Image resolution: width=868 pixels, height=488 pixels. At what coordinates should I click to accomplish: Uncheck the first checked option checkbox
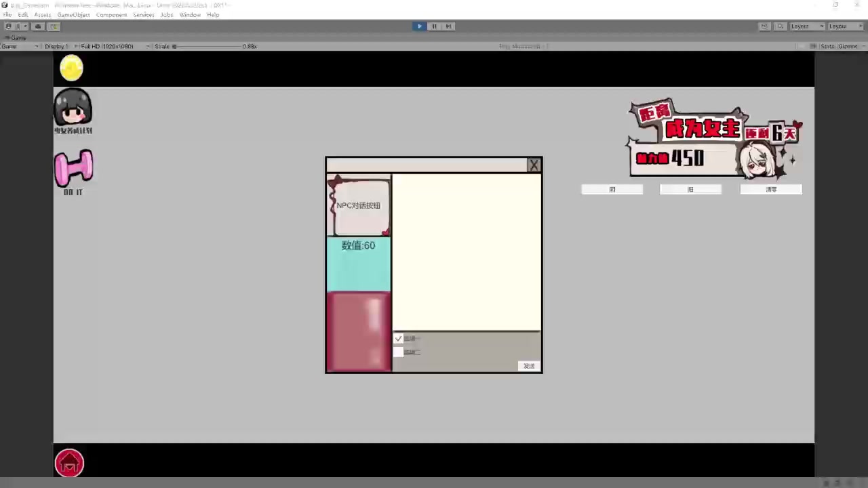[398, 338]
